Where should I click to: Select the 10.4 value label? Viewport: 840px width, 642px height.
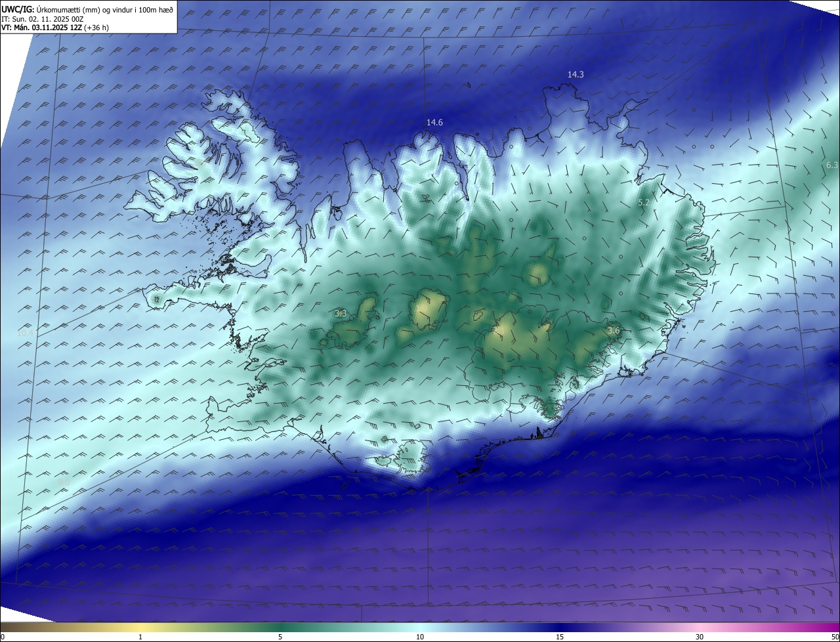click(25, 333)
